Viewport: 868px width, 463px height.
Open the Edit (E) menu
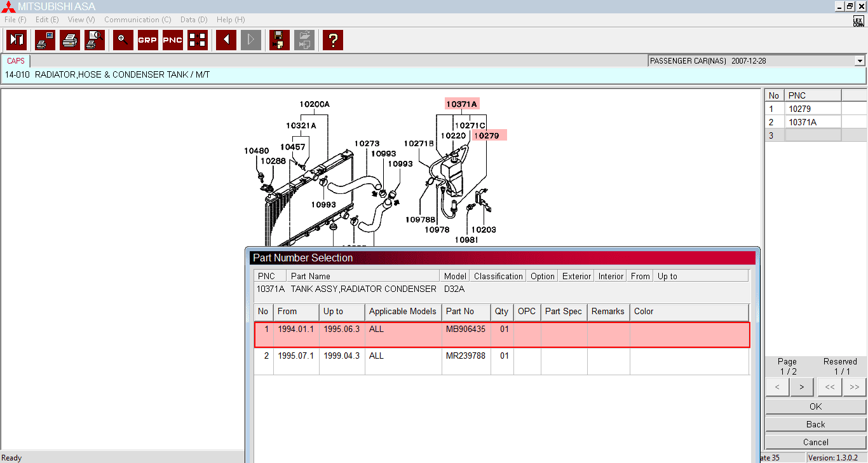47,20
